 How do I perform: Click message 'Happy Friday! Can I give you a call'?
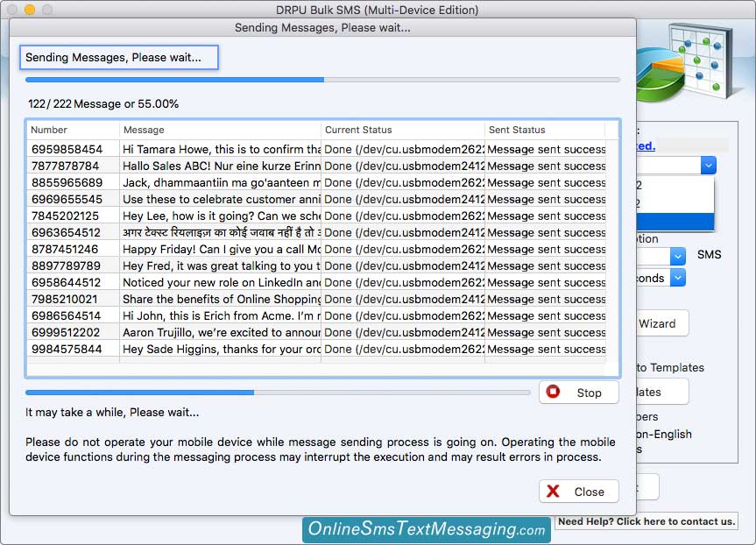coord(222,249)
